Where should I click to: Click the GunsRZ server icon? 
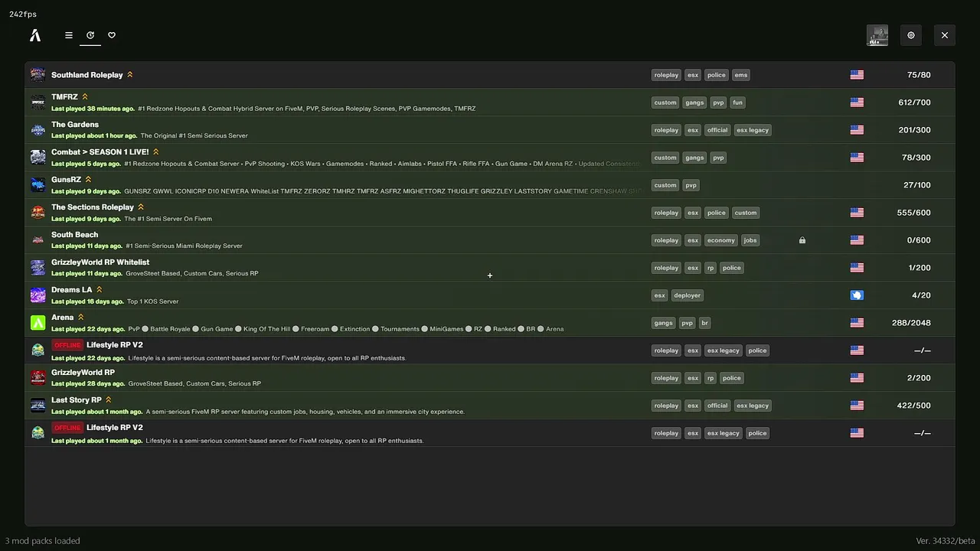pos(38,185)
